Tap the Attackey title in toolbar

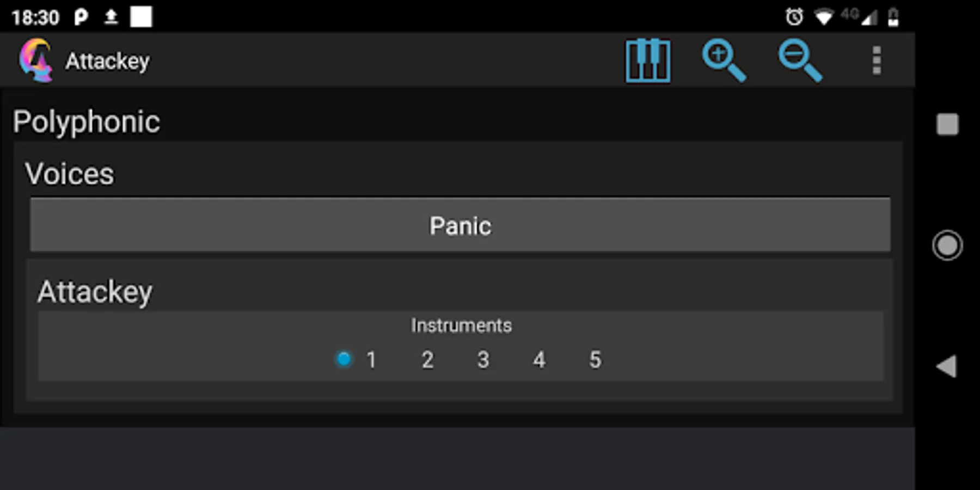click(107, 61)
